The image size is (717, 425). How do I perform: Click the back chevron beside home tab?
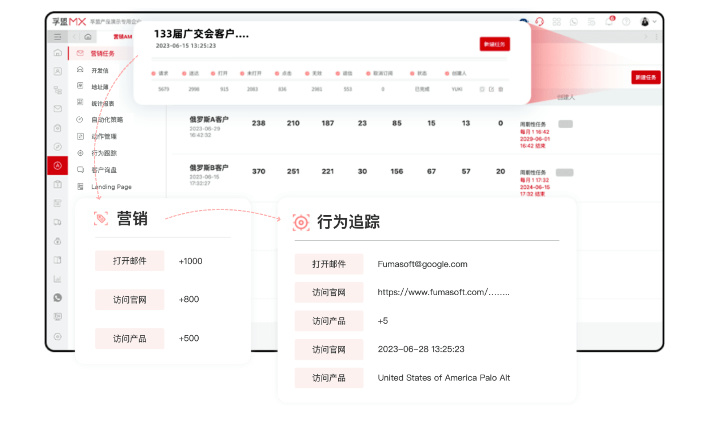(75, 36)
